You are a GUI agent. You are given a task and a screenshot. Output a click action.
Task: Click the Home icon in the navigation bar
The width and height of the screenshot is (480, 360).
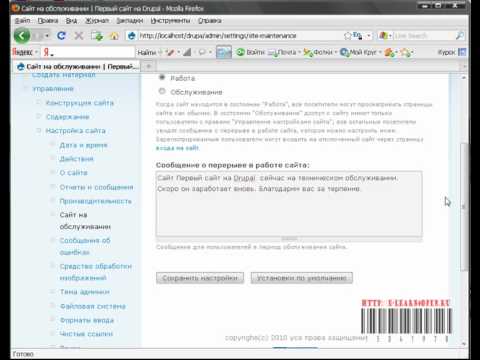114,36
